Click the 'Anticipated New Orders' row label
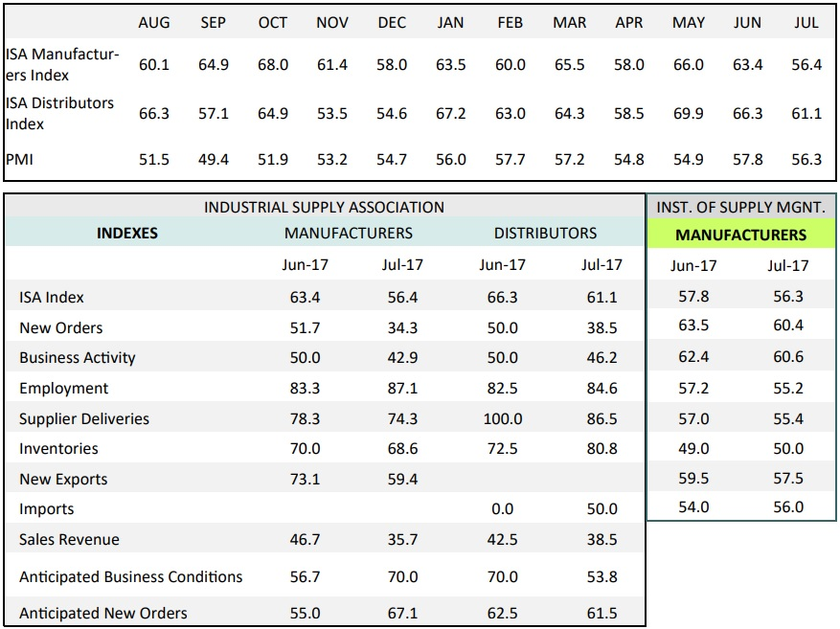The image size is (840, 629). [x=102, y=613]
